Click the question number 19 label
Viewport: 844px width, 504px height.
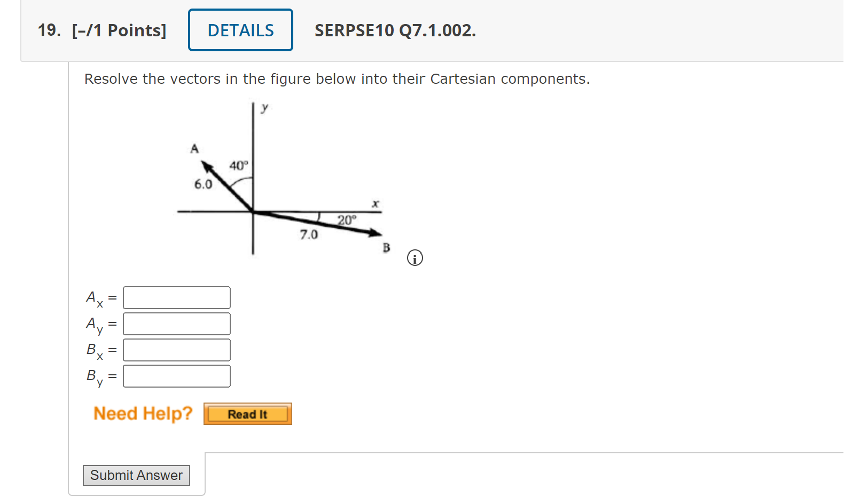pos(47,30)
